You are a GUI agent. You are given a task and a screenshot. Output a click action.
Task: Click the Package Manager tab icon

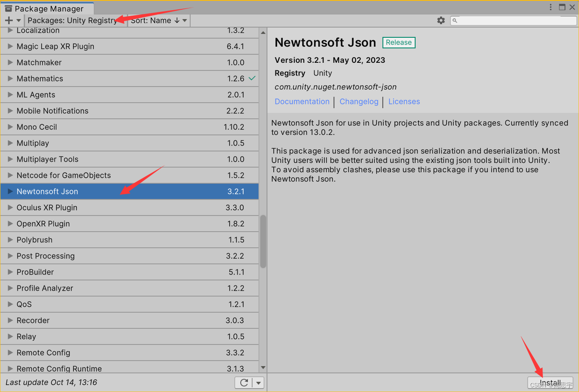point(8,8)
